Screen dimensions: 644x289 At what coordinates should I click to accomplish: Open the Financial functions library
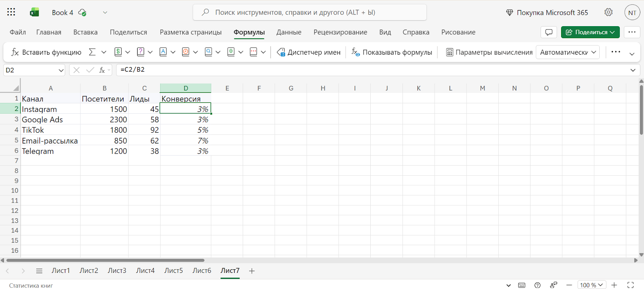point(118,52)
